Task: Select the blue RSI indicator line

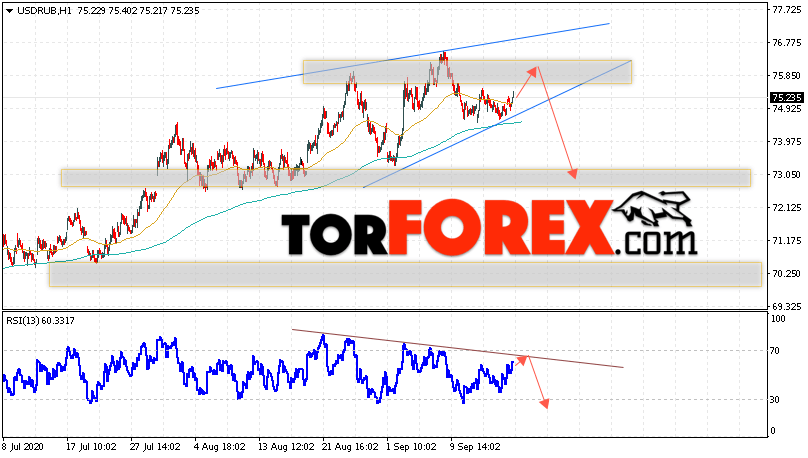Action: click(x=258, y=369)
